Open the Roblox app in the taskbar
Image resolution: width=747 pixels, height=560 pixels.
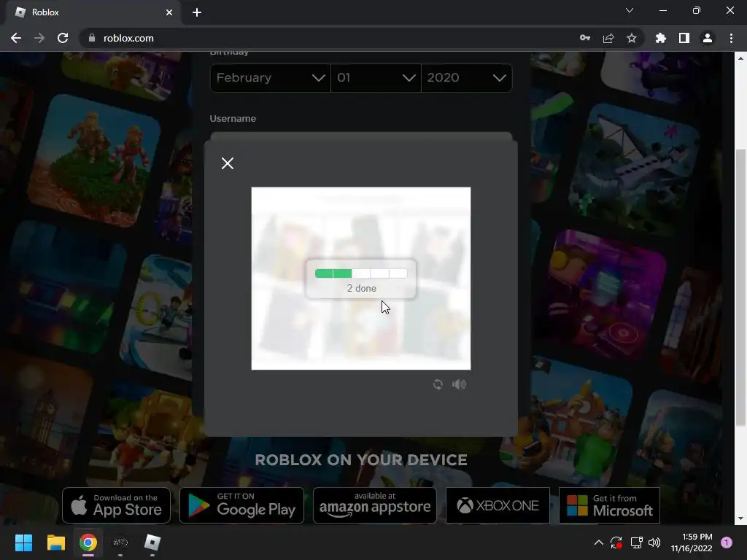(x=152, y=542)
